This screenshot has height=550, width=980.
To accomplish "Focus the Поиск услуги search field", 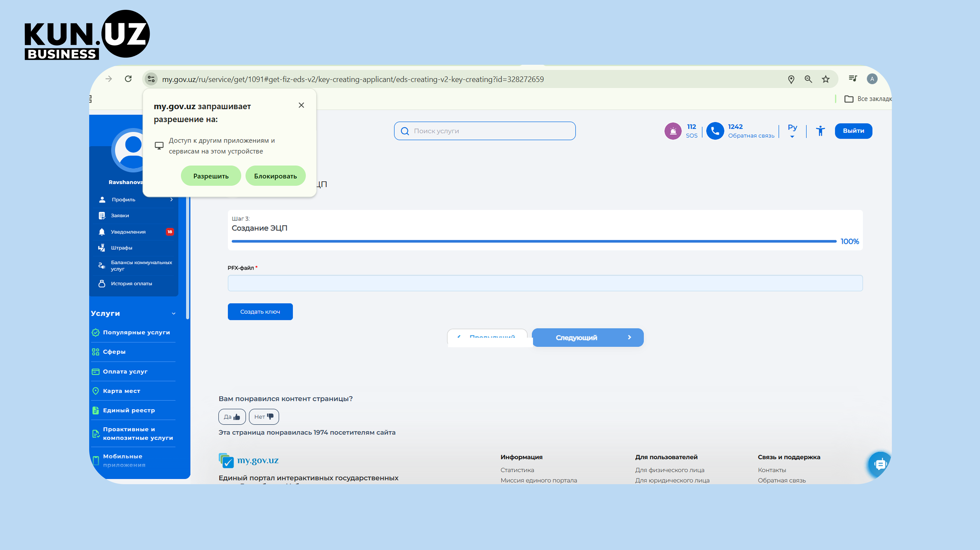I will pyautogui.click(x=485, y=131).
